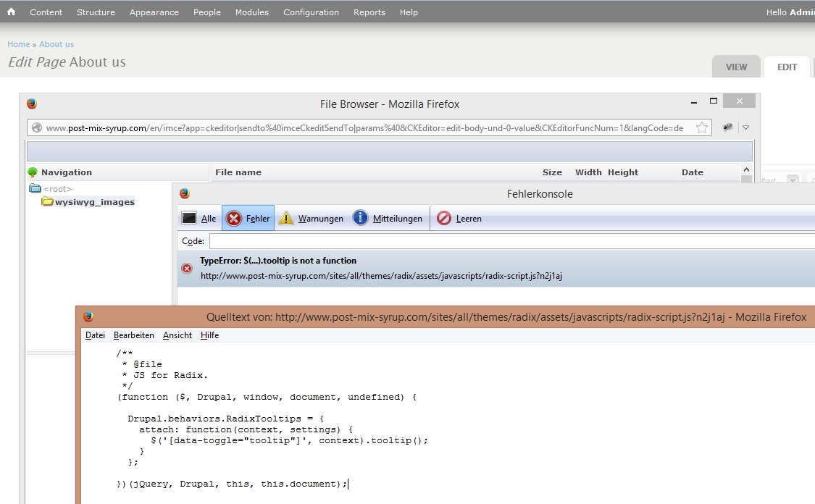
Task: Click the Drupal home icon in the admin toolbar
Action: pyautogui.click(x=10, y=12)
